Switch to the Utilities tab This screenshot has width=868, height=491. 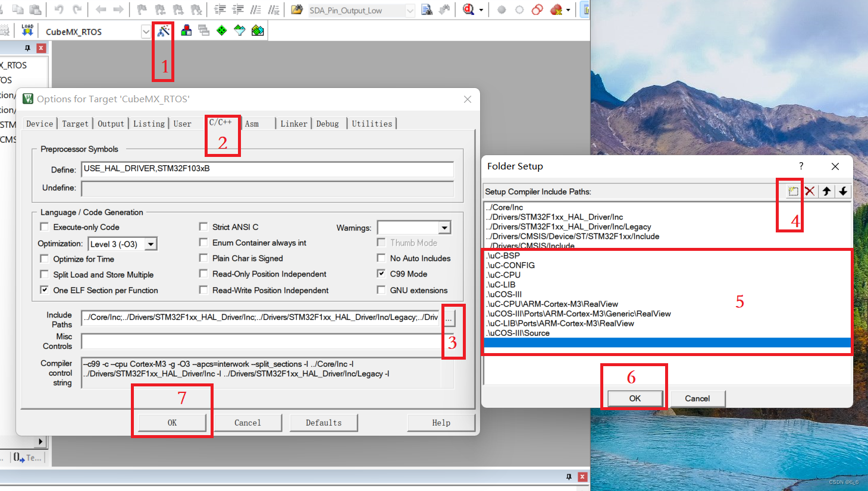[x=372, y=124]
